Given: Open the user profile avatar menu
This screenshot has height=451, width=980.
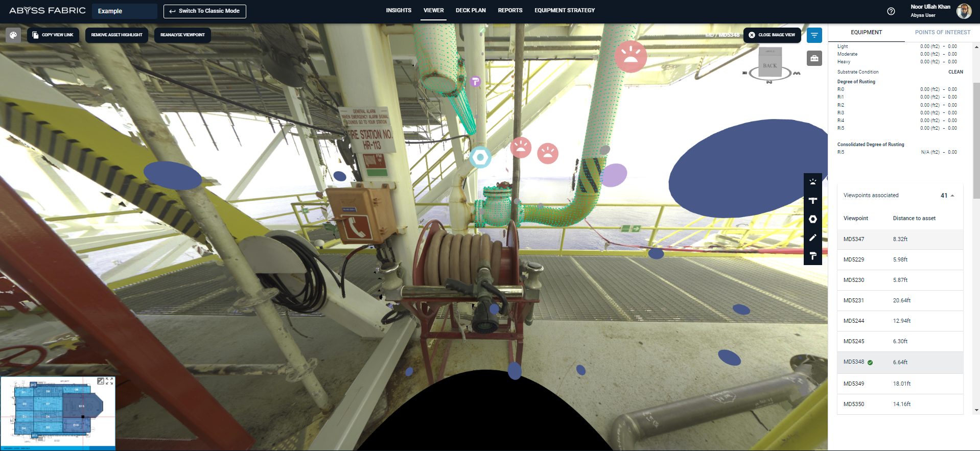Looking at the screenshot, I should 963,11.
